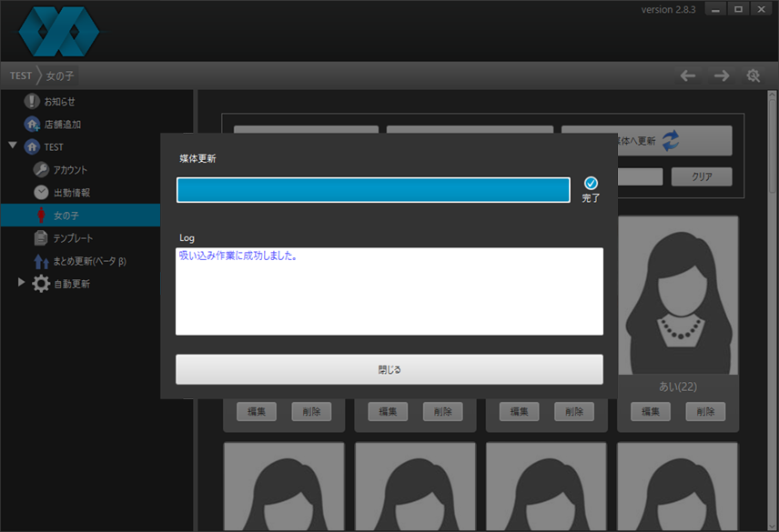Click inside the Log text area
This screenshot has width=779, height=532.
(x=389, y=291)
